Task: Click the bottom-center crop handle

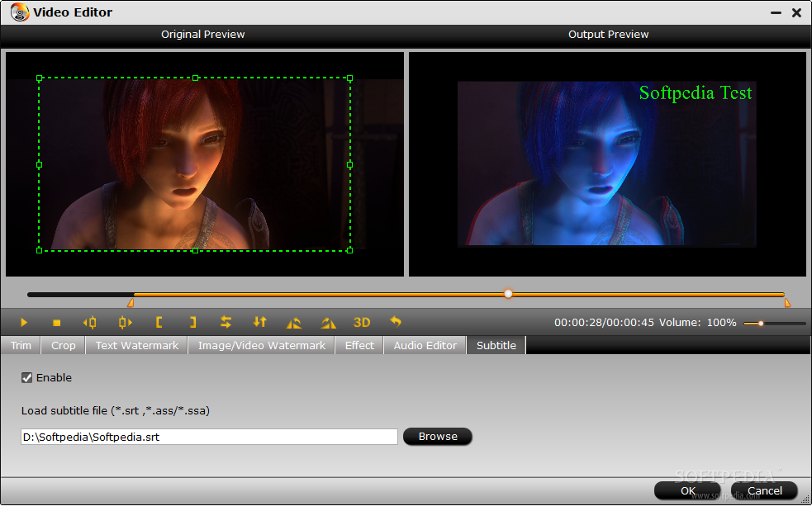Action: 195,251
